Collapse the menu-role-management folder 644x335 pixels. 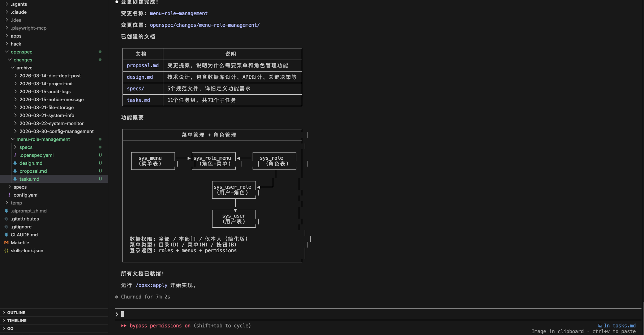[x=12, y=139]
